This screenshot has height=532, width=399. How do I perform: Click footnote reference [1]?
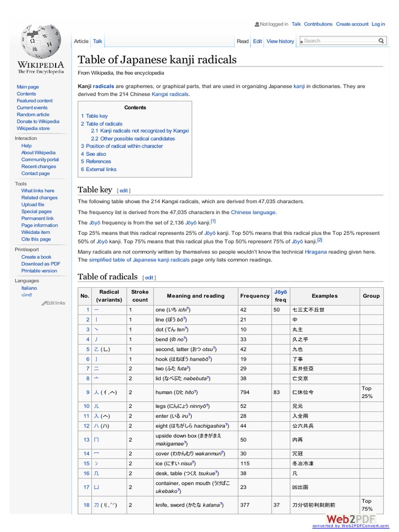213,221
